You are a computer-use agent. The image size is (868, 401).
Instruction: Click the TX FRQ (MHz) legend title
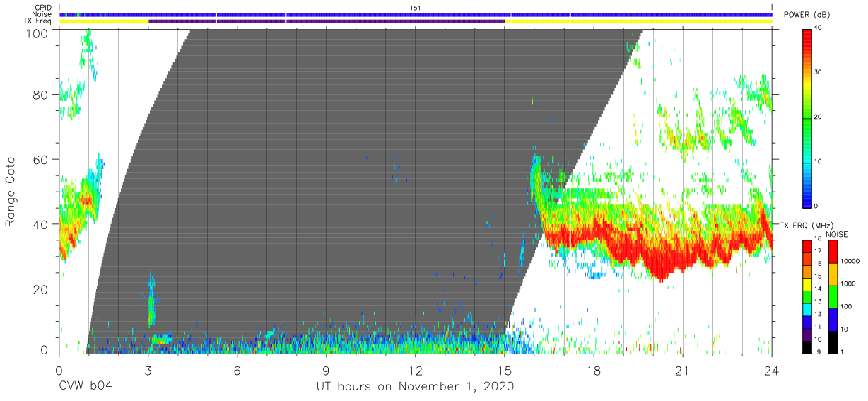(x=806, y=225)
